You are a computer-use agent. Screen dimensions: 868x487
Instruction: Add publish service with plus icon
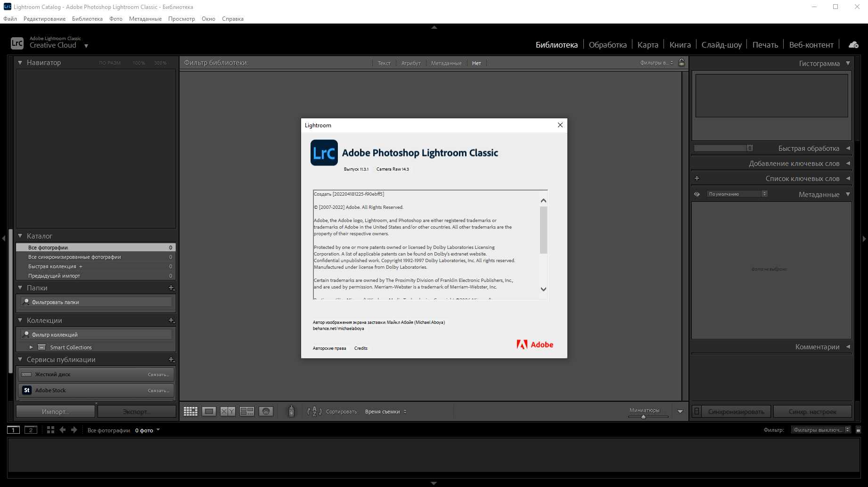172,359
